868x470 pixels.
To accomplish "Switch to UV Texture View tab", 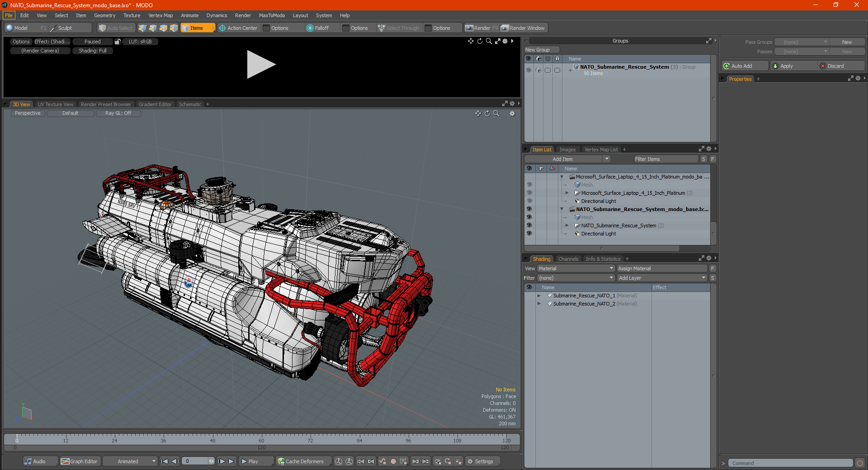I will coord(55,104).
